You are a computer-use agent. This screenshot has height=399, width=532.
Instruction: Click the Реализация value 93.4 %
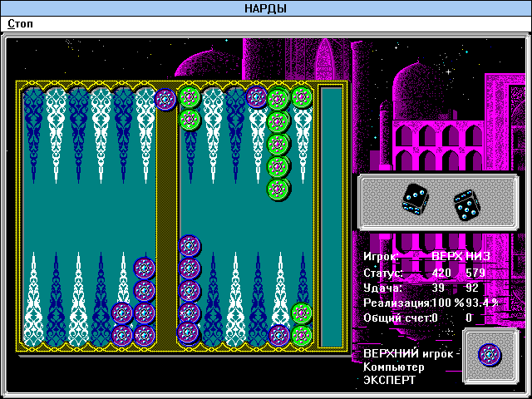482,303
